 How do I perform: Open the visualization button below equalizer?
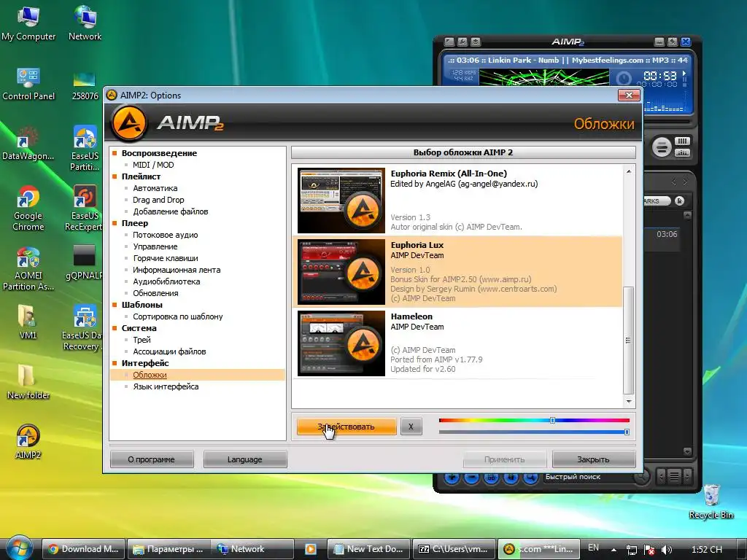[682, 153]
